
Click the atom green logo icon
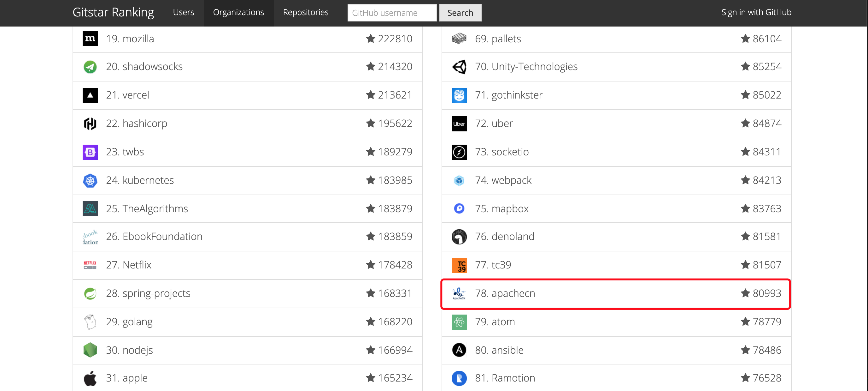pos(459,322)
